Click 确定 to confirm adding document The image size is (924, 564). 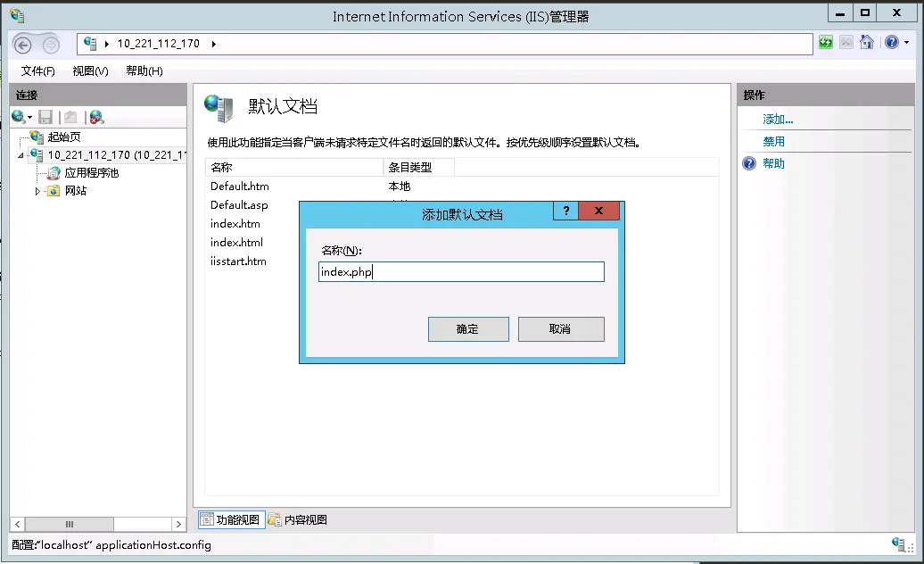pos(468,329)
